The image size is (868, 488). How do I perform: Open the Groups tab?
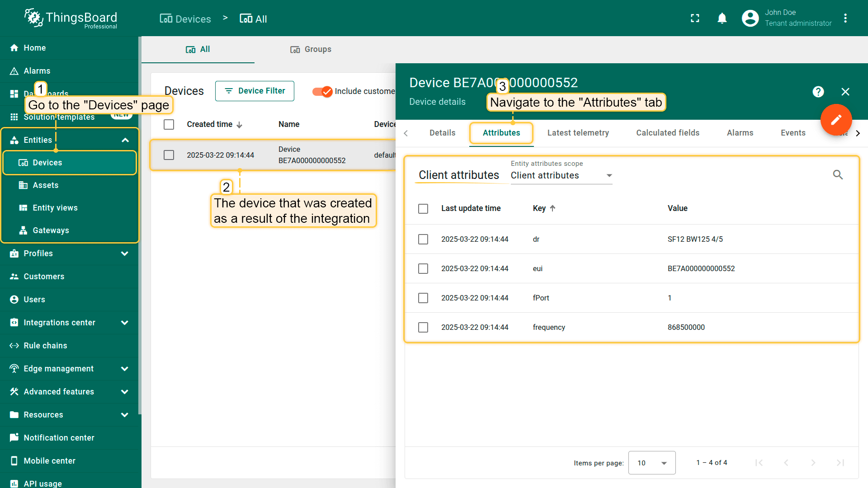(x=311, y=49)
